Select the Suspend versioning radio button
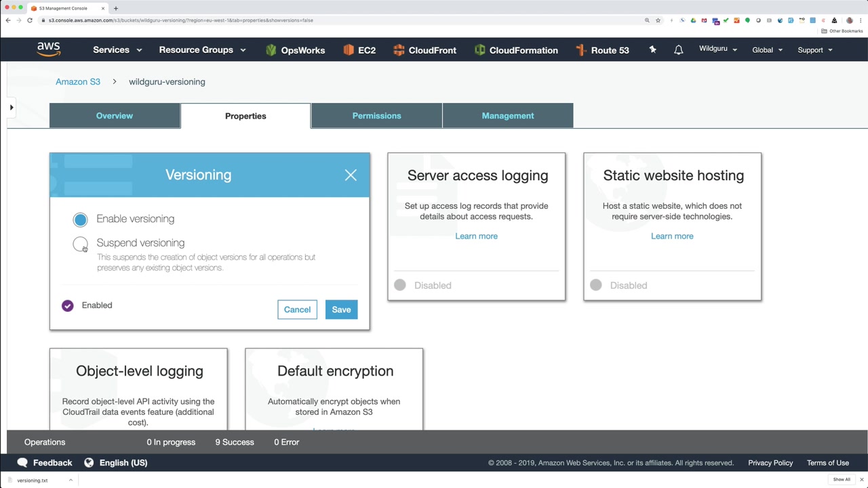 coord(80,244)
